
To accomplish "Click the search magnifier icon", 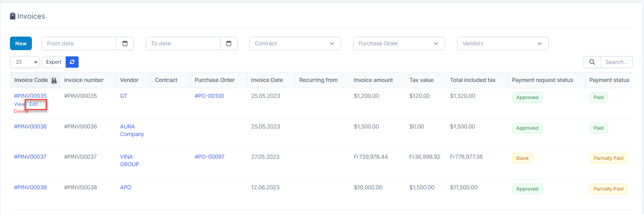I will [592, 62].
